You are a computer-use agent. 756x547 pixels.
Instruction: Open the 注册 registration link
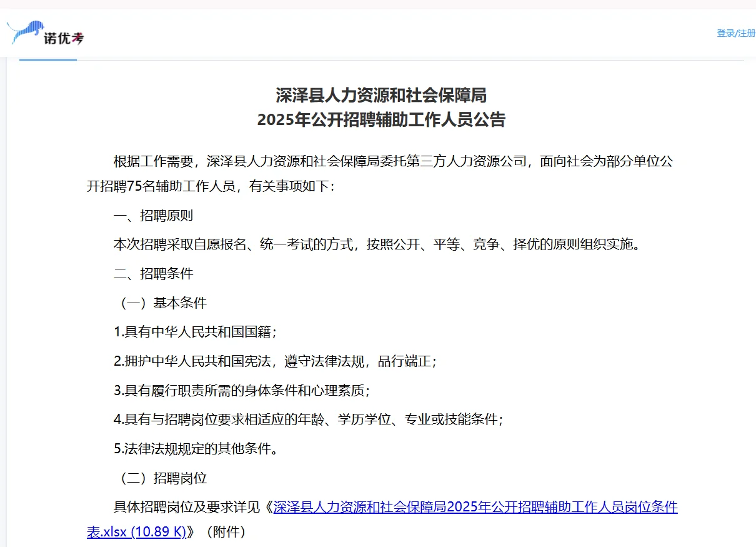[745, 34]
